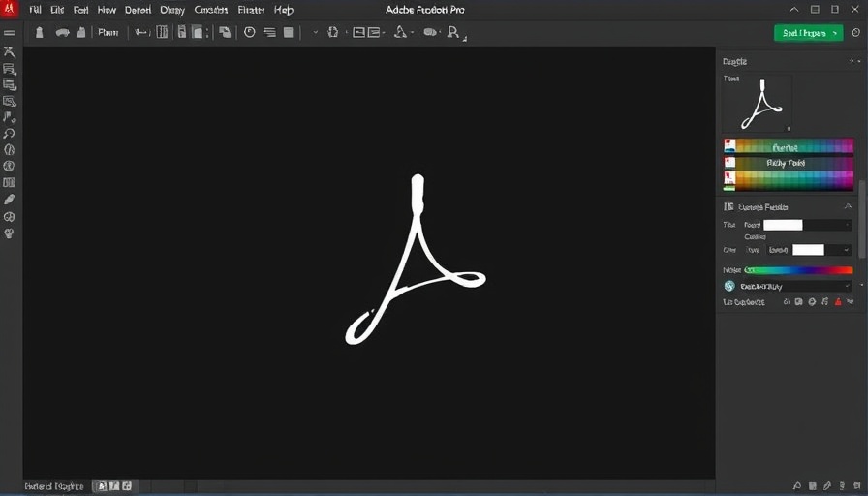Click the text button after toolbar bottle icons
The width and height of the screenshot is (868, 496).
click(108, 32)
